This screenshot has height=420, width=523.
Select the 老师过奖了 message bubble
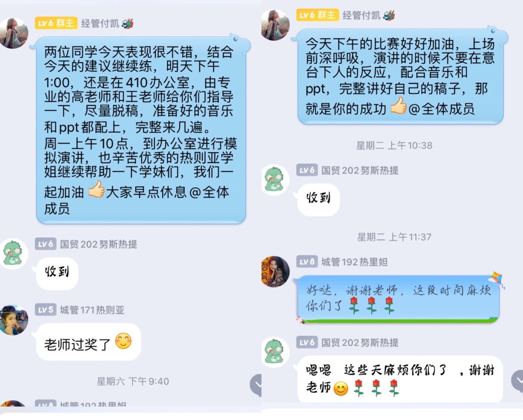coord(88,342)
